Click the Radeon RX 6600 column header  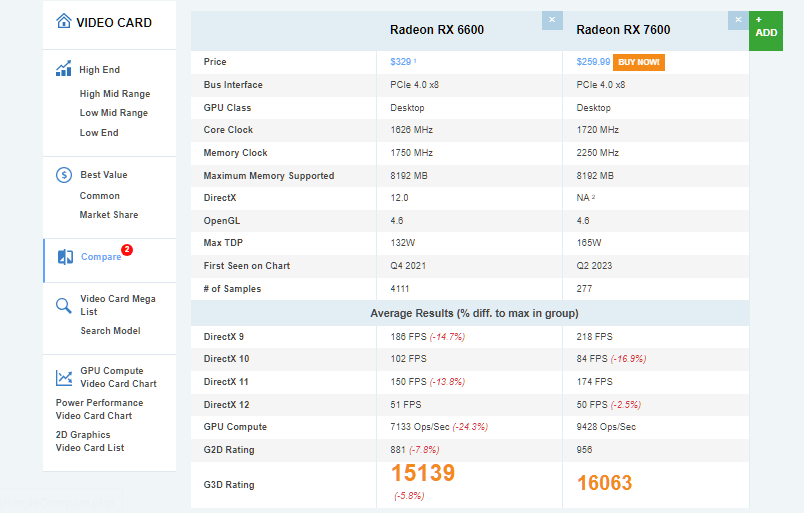point(437,30)
